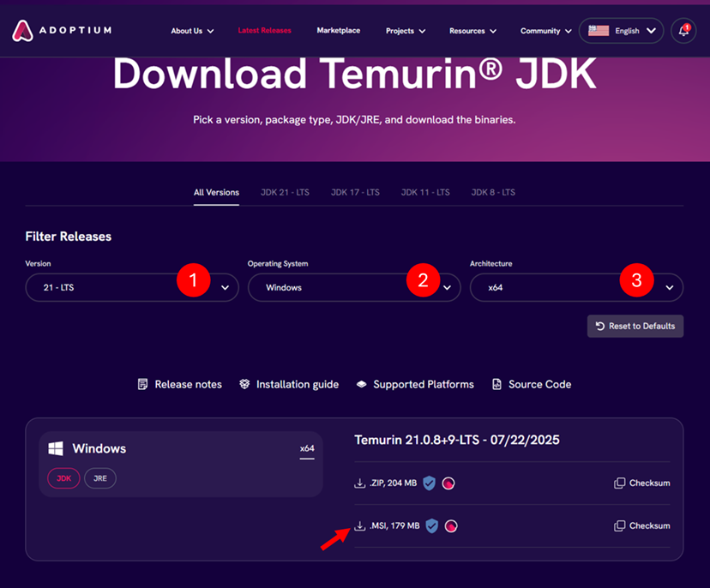Click the reset arrow icon in Reset to Defaults
This screenshot has width=710, height=588.
pyautogui.click(x=600, y=326)
